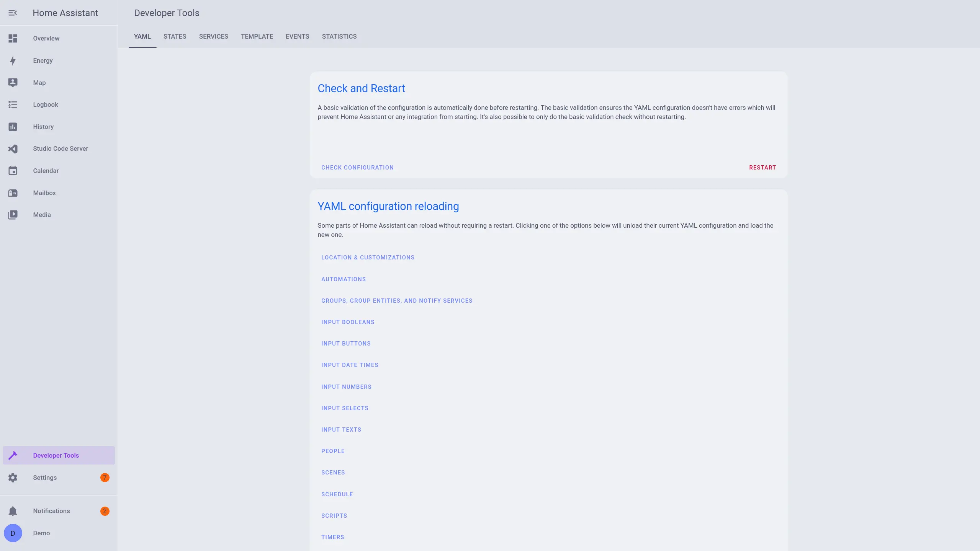Reload INPUT BOOLEANS configuration
980x551 pixels.
(347, 322)
